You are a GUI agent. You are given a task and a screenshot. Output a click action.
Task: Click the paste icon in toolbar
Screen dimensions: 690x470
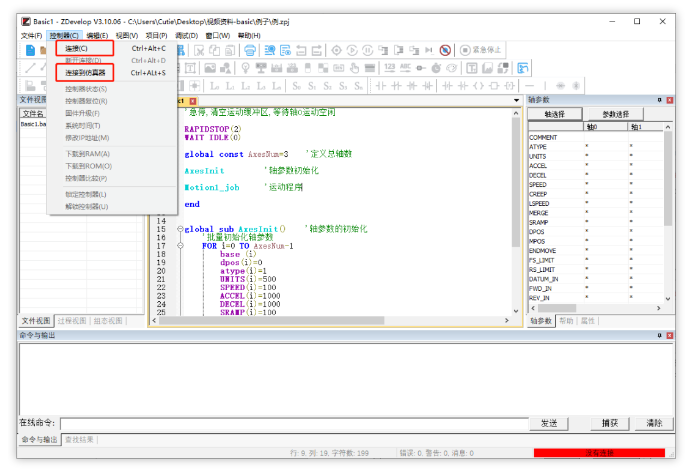[x=230, y=50]
